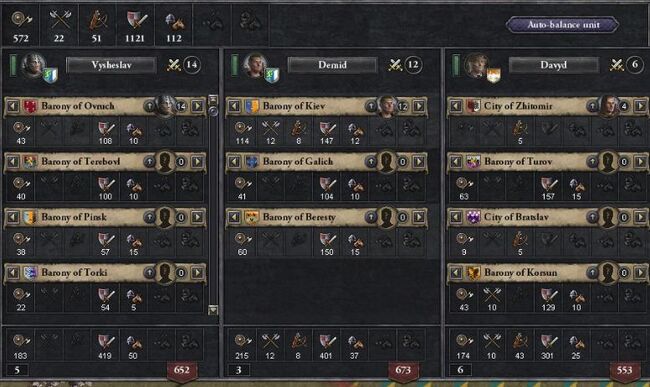Move Barony of Galich to left flank

point(234,162)
